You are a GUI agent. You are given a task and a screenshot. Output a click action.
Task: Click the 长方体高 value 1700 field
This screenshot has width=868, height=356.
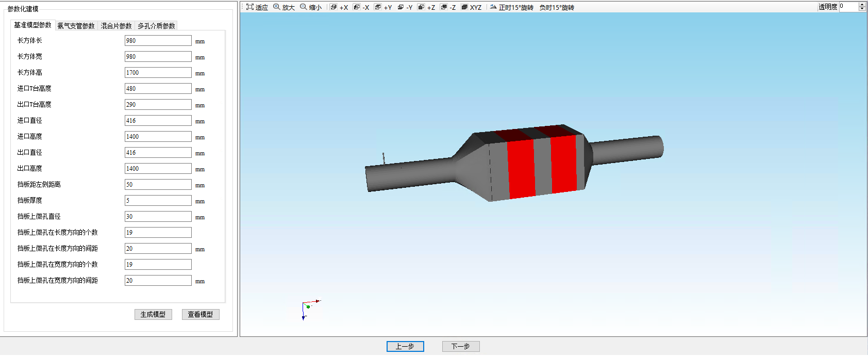point(158,73)
